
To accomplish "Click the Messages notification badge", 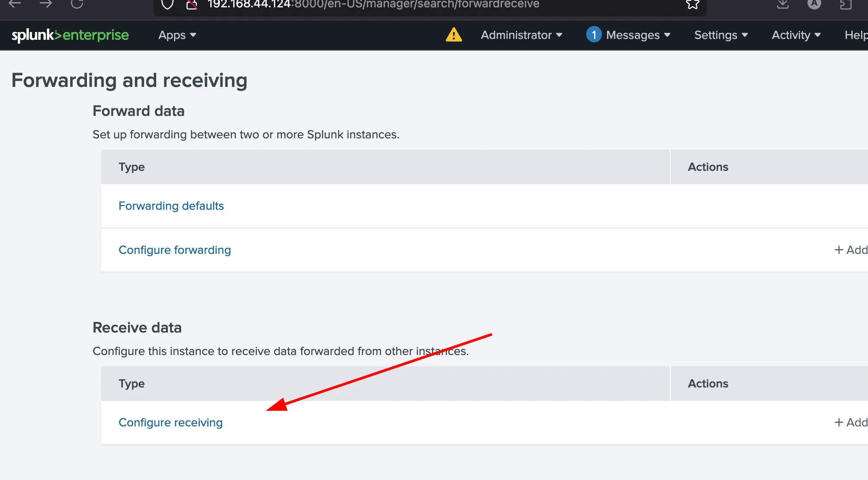I will point(594,35).
